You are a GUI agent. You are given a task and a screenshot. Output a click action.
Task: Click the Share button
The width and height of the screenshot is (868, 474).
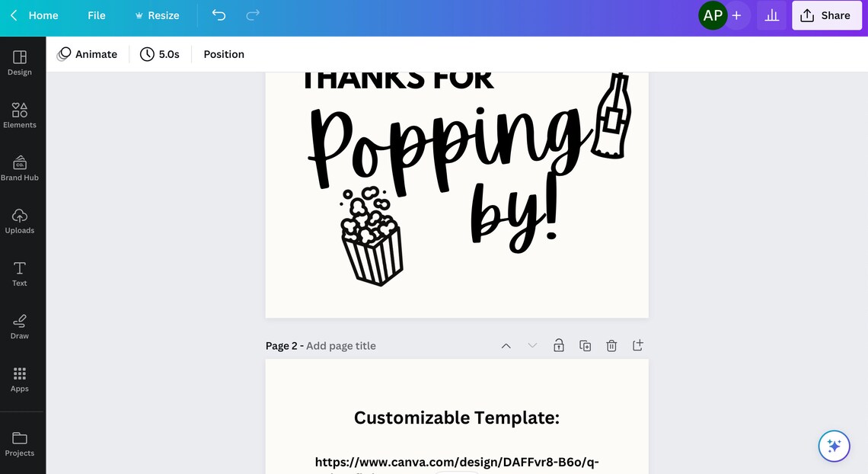coord(827,14)
